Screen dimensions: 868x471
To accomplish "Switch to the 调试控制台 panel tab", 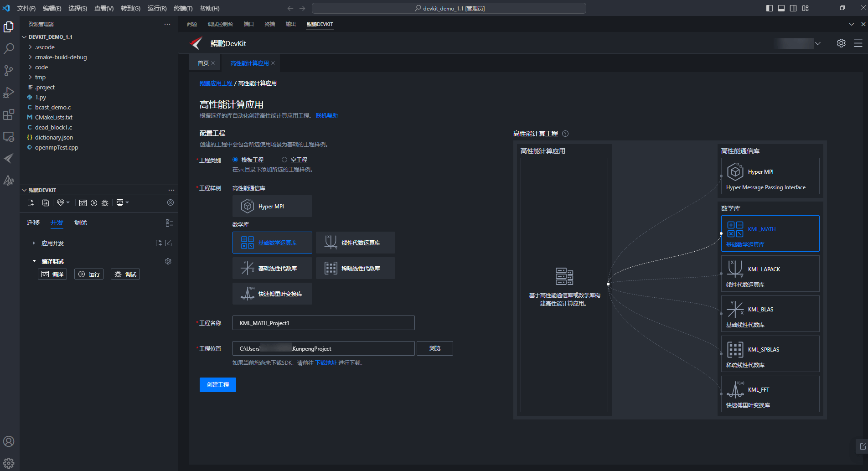I will click(220, 24).
